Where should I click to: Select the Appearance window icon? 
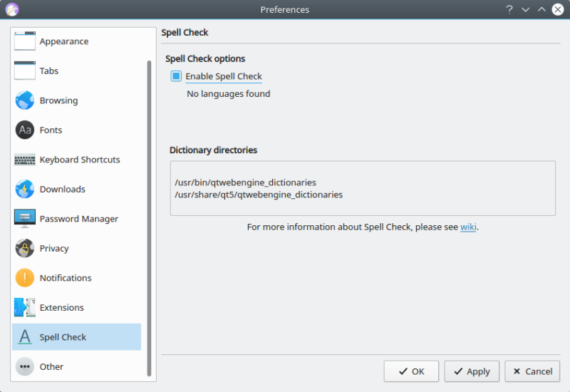(25, 41)
